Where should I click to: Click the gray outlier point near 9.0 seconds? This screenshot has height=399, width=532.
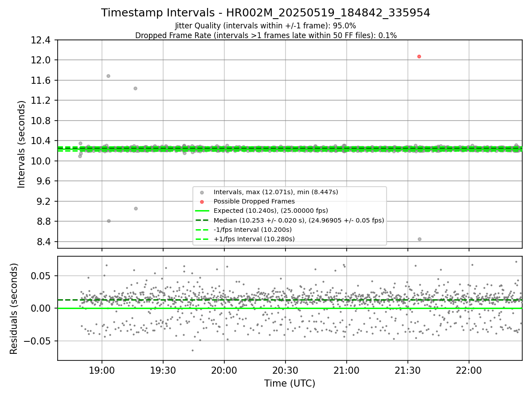click(136, 208)
